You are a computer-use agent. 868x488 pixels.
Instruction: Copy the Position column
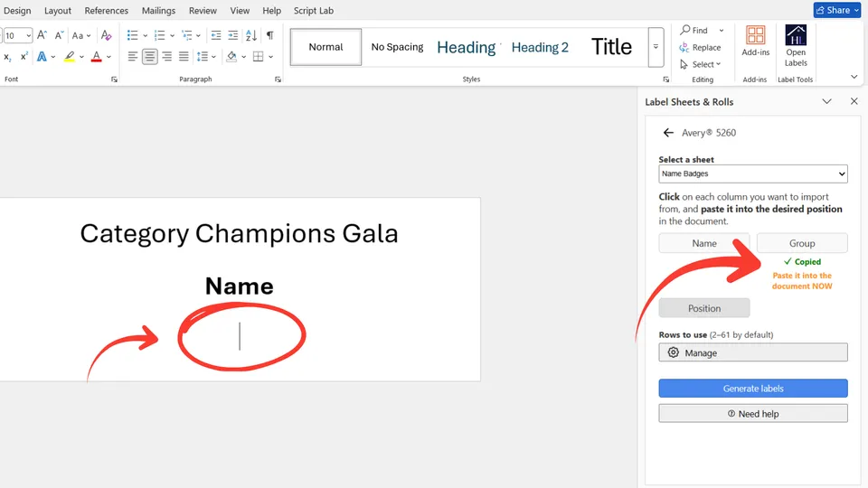[x=704, y=308]
